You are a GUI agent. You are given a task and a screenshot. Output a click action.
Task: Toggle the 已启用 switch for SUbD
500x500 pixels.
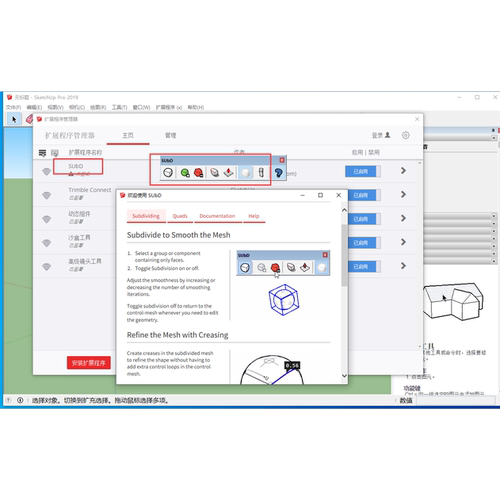[363, 171]
